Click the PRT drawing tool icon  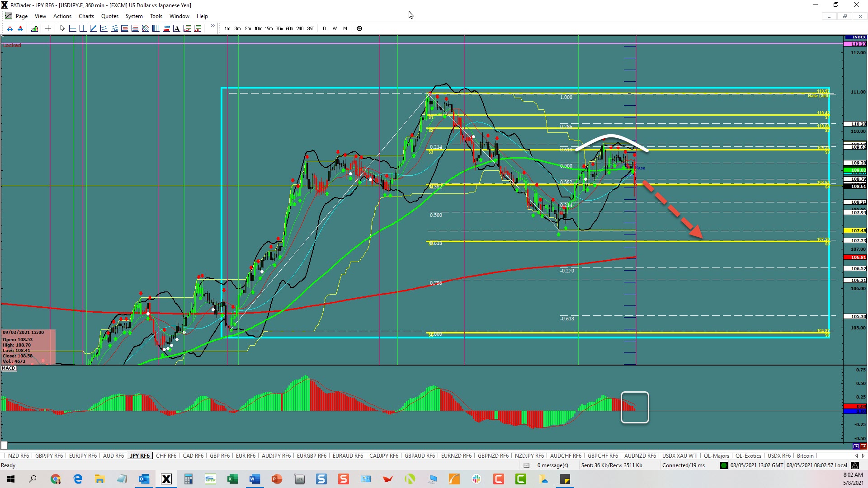187,28
